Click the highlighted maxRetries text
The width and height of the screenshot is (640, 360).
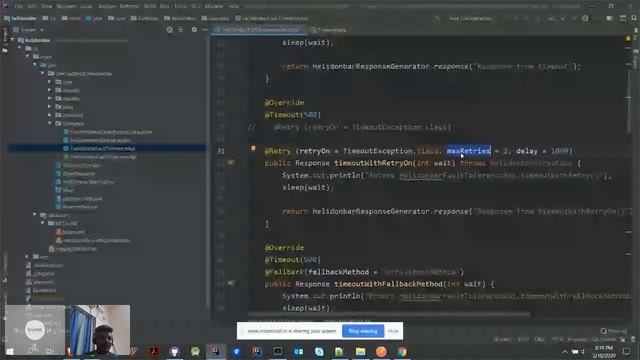[x=469, y=151]
